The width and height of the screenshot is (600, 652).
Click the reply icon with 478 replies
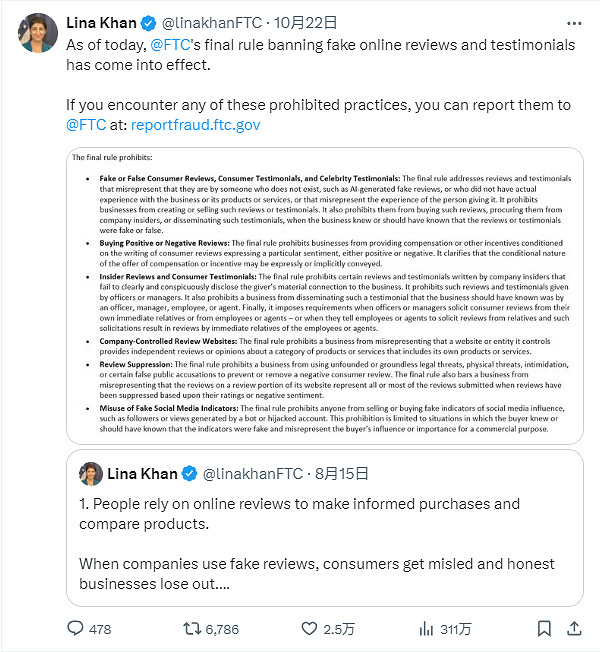[x=76, y=629]
